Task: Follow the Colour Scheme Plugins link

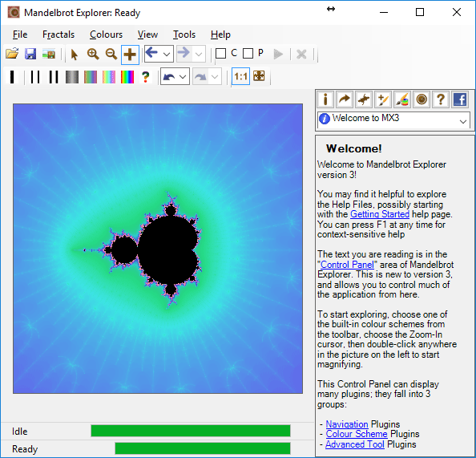Action: point(357,434)
